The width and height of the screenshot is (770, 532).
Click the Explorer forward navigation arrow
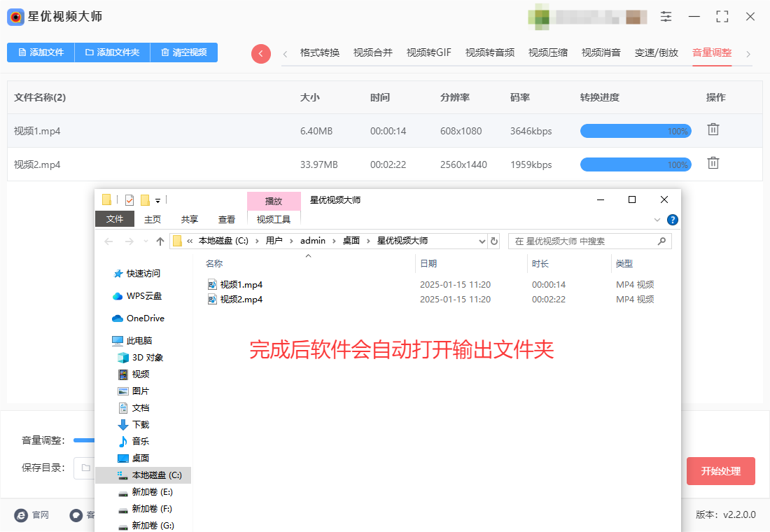(129, 241)
